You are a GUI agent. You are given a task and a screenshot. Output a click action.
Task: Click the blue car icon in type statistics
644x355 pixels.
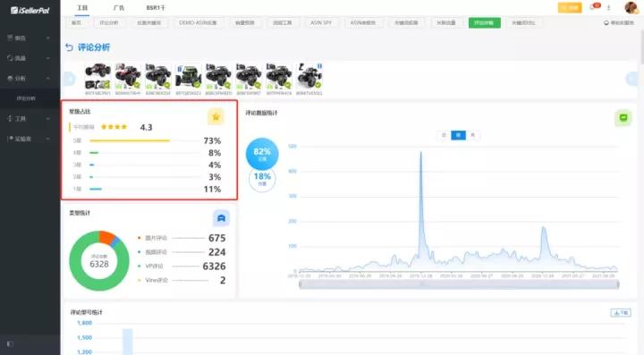click(x=221, y=218)
